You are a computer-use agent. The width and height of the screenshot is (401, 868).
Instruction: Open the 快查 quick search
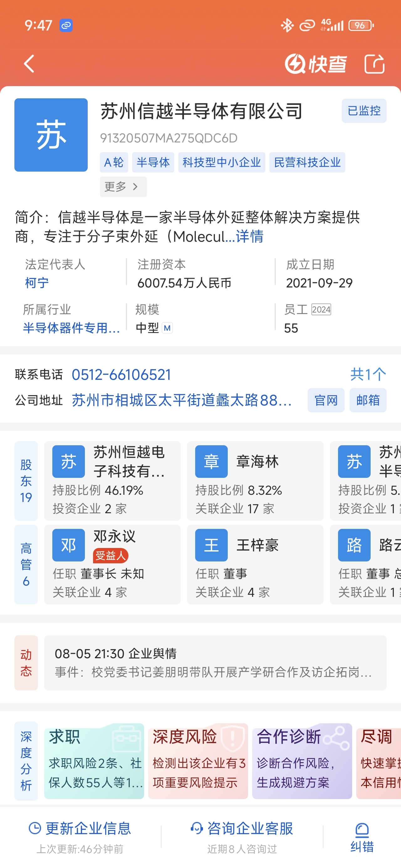[315, 64]
